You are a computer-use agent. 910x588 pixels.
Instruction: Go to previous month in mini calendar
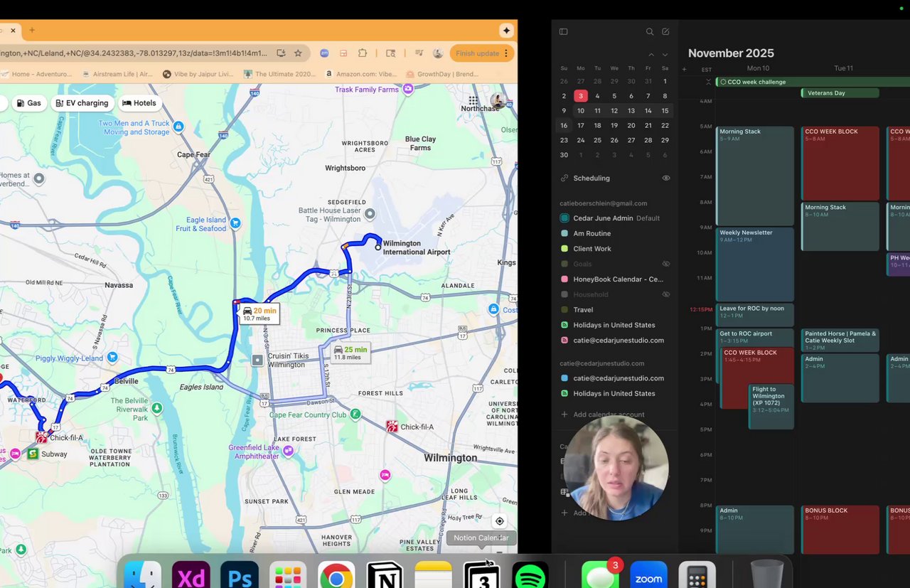[x=651, y=55]
